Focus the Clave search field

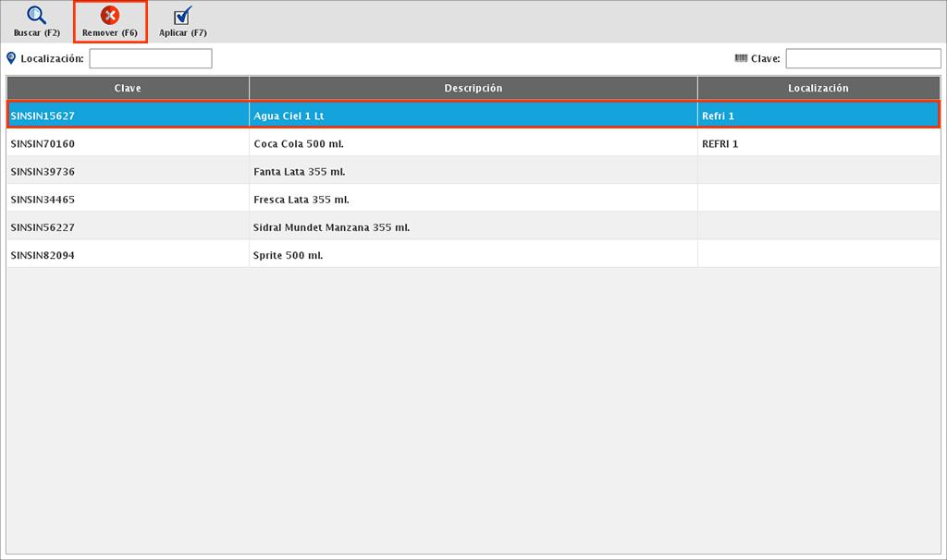tap(863, 59)
